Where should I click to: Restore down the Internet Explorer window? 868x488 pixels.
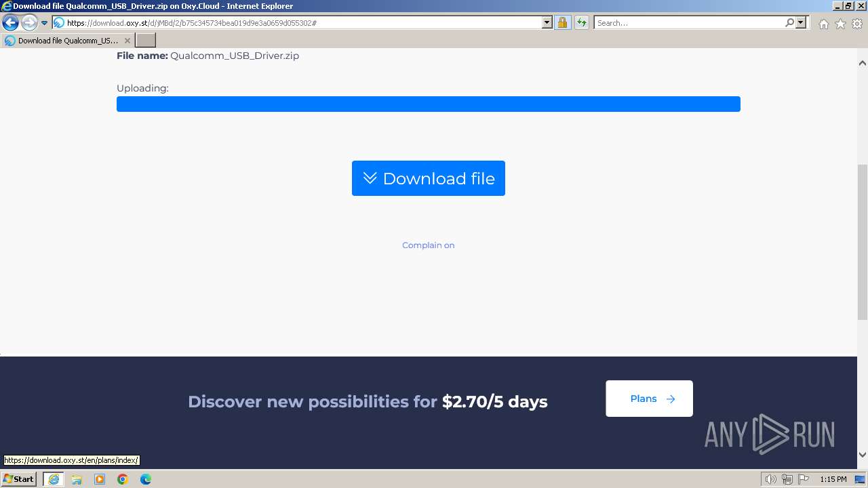(848, 6)
